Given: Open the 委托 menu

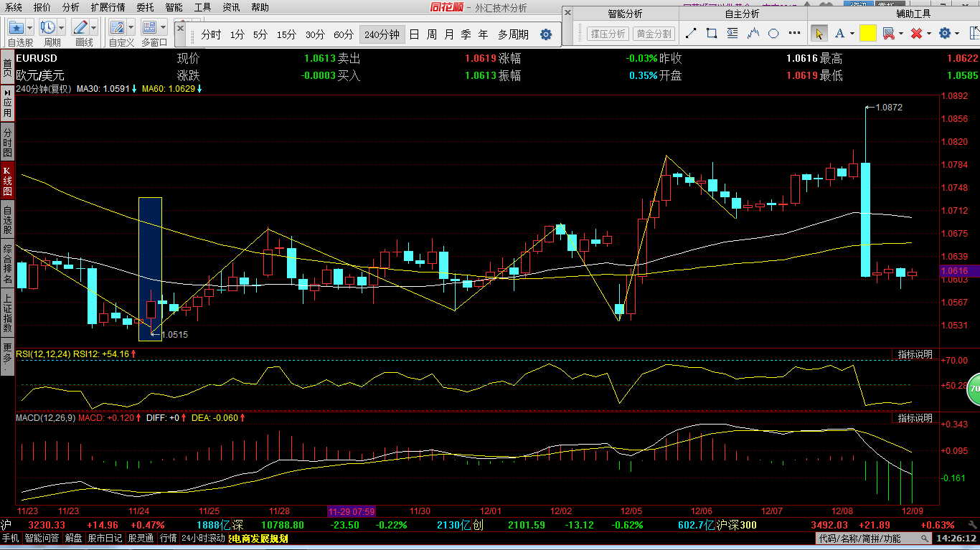Looking at the screenshot, I should (145, 7).
